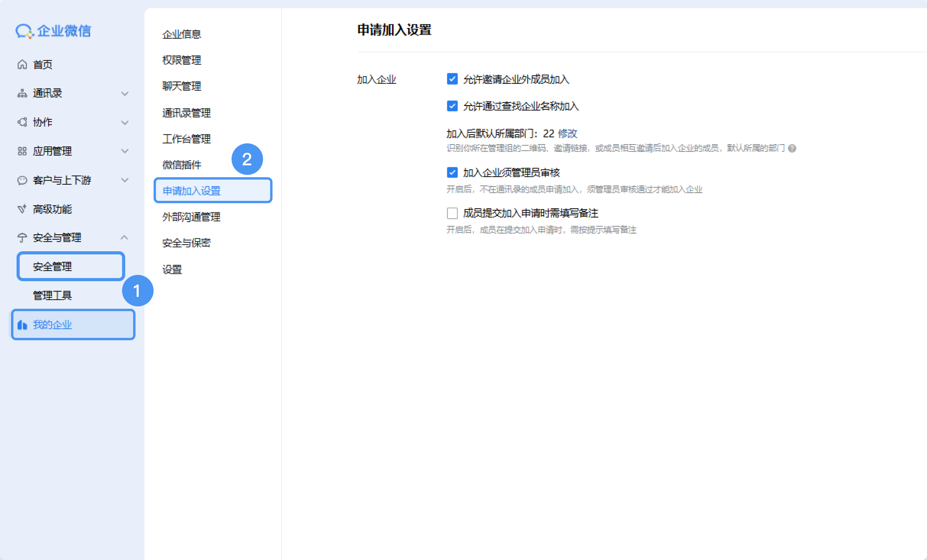Expand the 应用管理 chevron
The image size is (927, 560).
(125, 151)
